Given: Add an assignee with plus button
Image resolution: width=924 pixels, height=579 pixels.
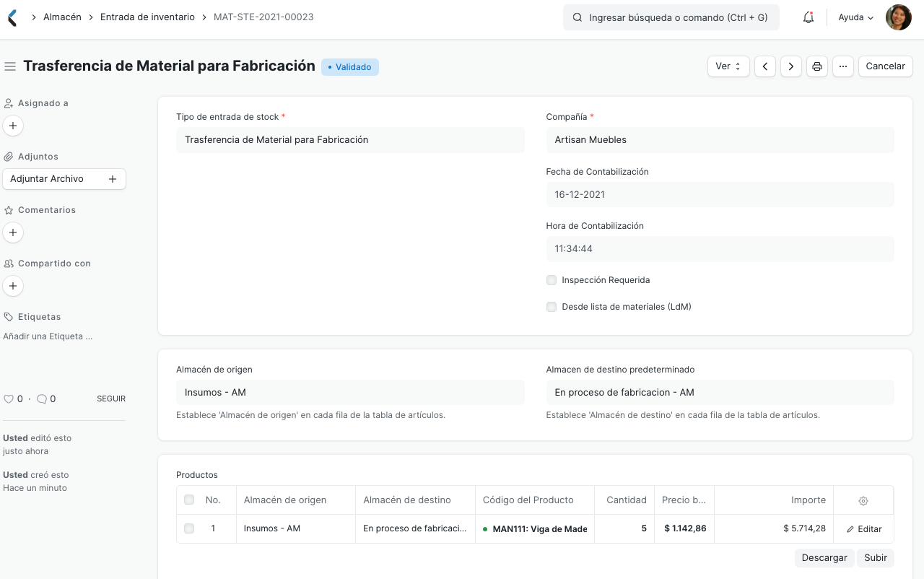Looking at the screenshot, I should (x=13, y=126).
